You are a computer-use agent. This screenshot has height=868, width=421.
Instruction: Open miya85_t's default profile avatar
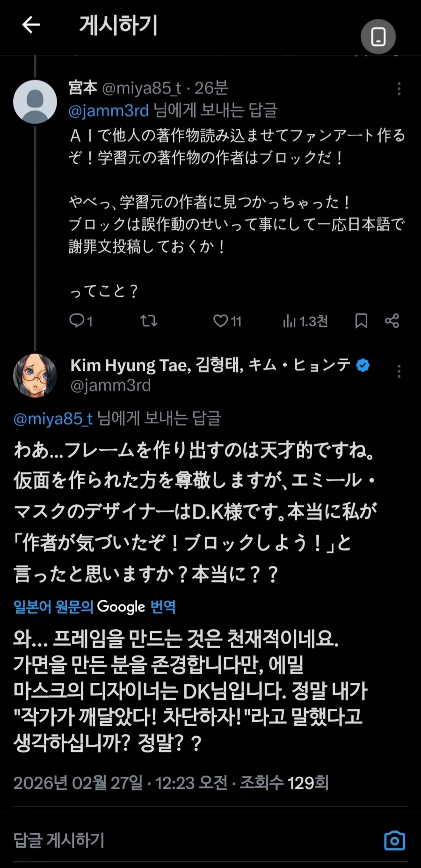(x=35, y=102)
